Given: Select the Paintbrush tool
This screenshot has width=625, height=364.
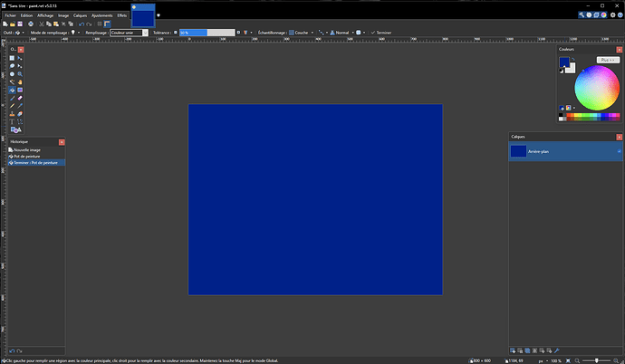Looking at the screenshot, I should [x=12, y=98].
